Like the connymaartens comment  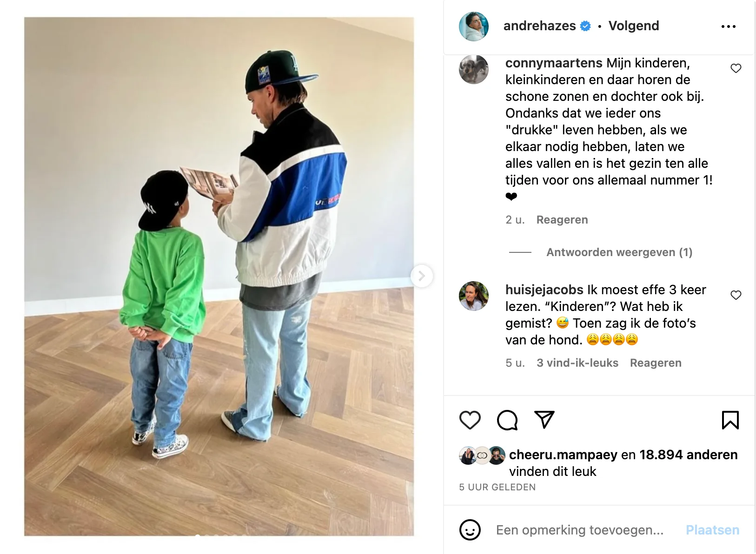(x=736, y=68)
